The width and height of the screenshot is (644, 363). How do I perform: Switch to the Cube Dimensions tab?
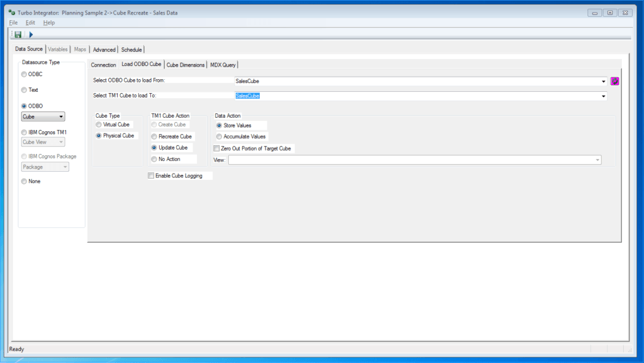click(185, 64)
